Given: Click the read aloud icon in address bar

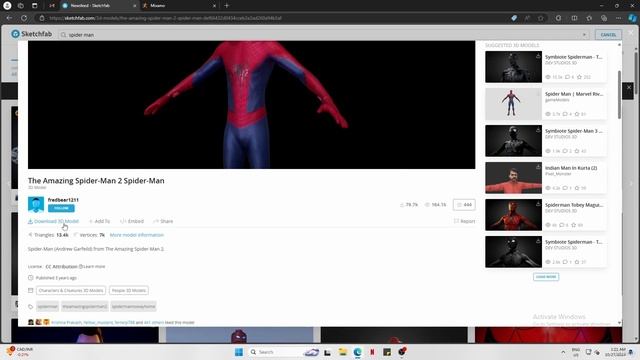Looking at the screenshot, I should pos(527,18).
